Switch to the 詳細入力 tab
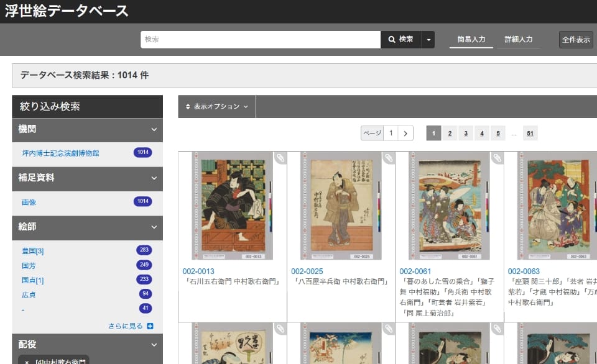This screenshot has width=597, height=364. (x=519, y=40)
